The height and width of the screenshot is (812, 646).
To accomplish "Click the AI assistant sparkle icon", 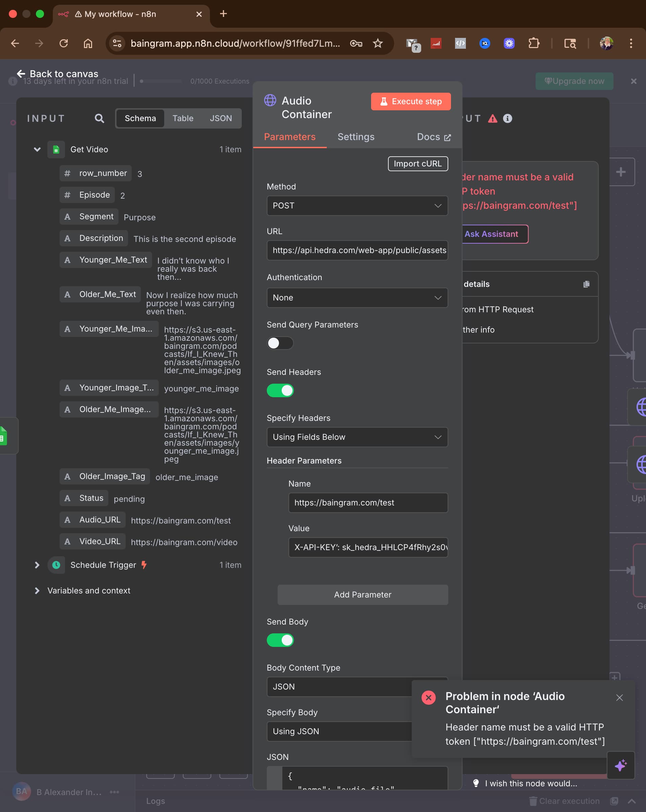I will (x=621, y=765).
